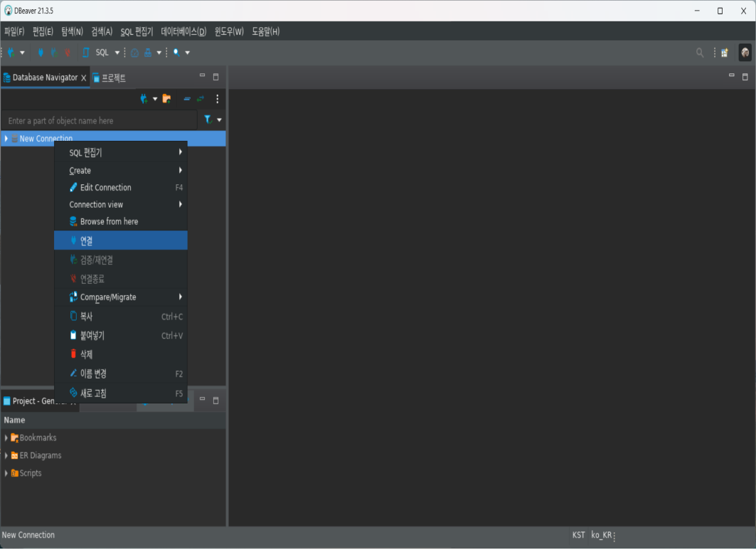Choose 복사 (Copy) from context menu
756x560 pixels.
(x=121, y=317)
